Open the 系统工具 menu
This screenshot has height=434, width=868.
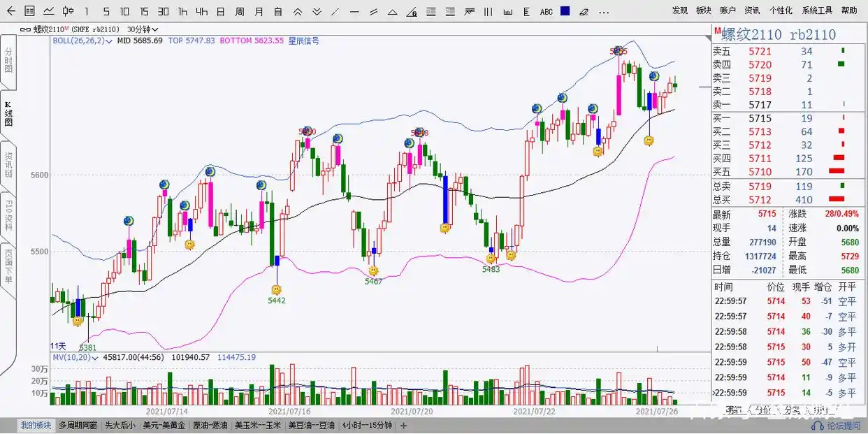click(817, 10)
